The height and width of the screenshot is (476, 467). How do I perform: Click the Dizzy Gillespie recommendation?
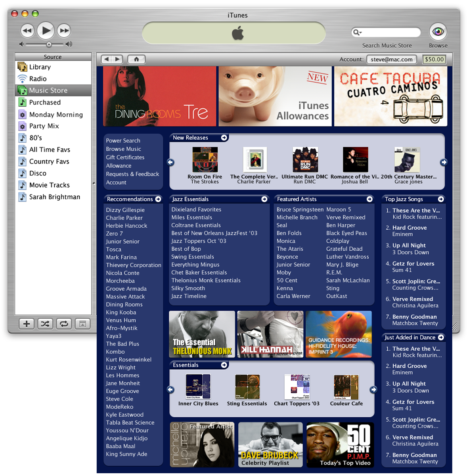125,210
